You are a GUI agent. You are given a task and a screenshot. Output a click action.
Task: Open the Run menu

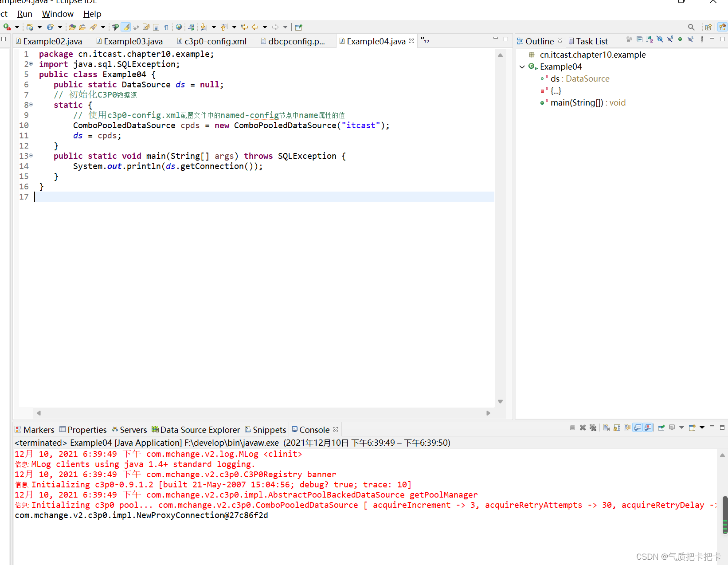pos(25,14)
